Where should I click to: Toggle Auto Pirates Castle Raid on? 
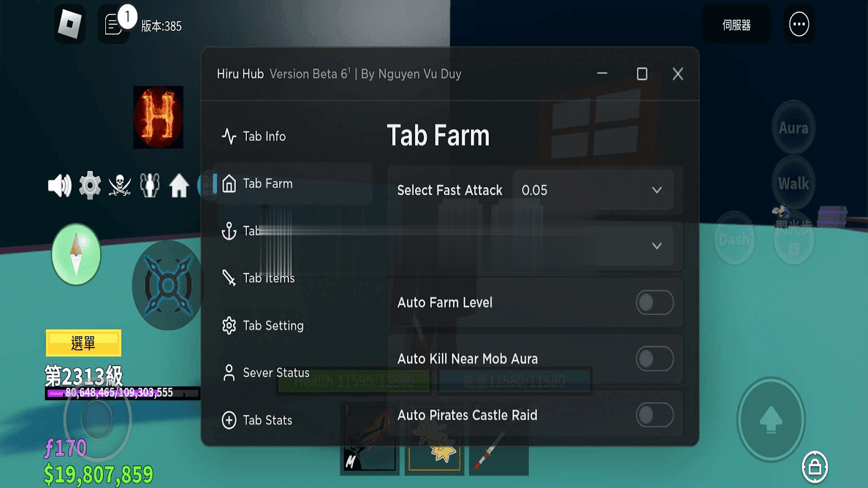(x=654, y=415)
